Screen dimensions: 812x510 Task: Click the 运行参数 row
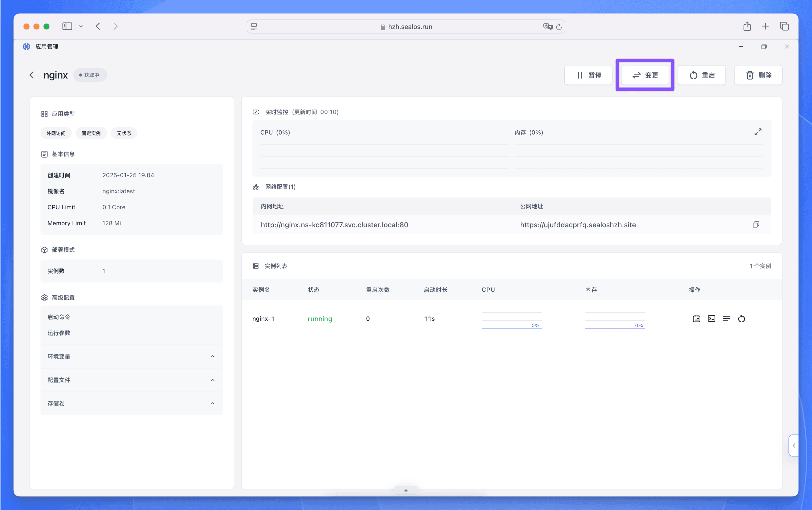coord(132,333)
